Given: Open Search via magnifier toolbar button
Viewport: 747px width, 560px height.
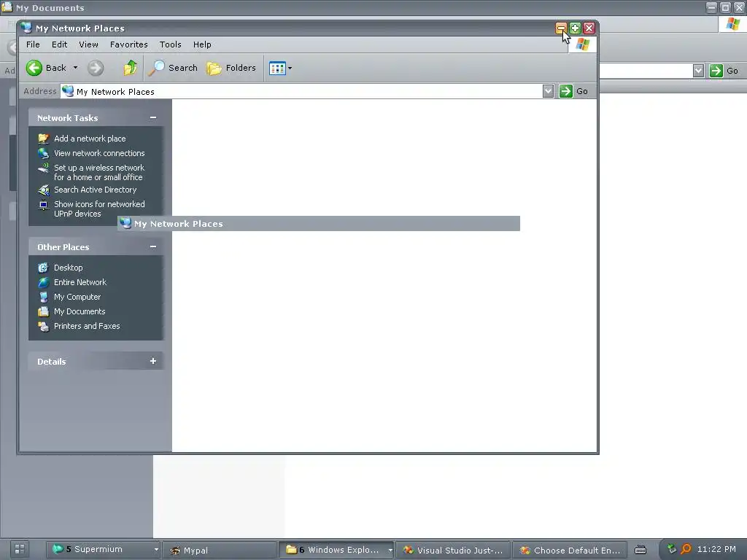Looking at the screenshot, I should point(172,68).
